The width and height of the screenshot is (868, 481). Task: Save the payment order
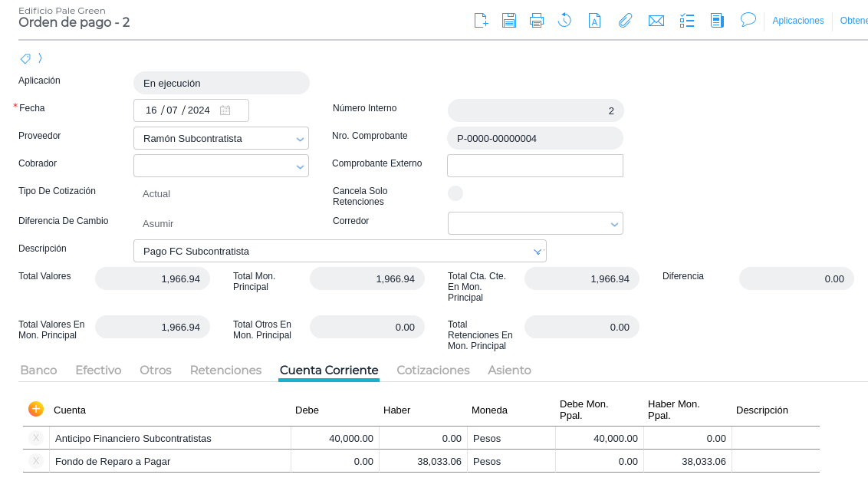point(509,21)
